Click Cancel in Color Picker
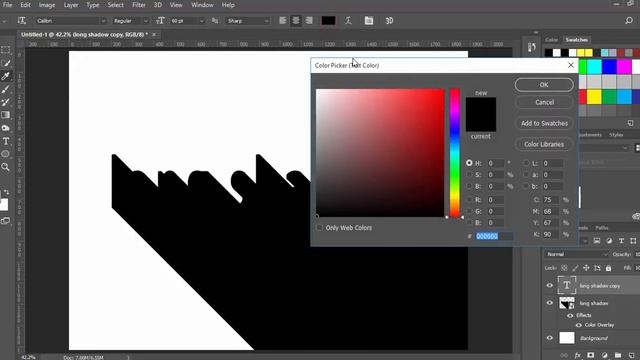The height and width of the screenshot is (360, 640). (x=544, y=102)
